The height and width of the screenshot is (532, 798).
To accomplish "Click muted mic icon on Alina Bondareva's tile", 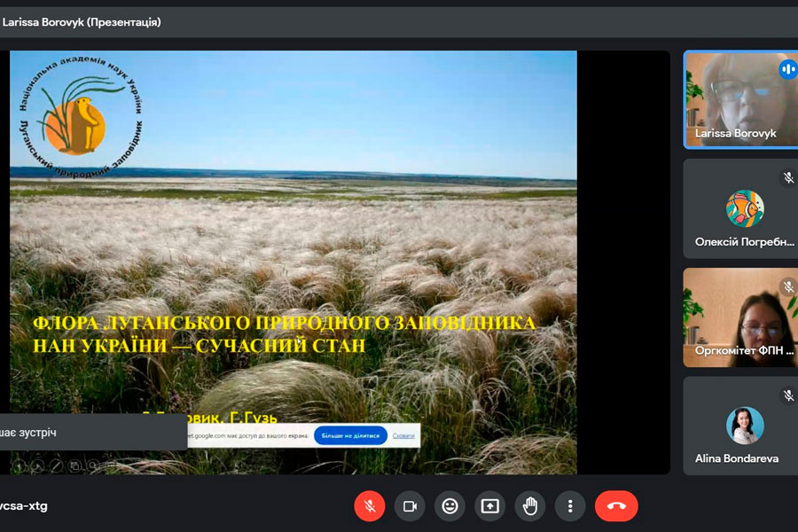I will click(x=788, y=395).
